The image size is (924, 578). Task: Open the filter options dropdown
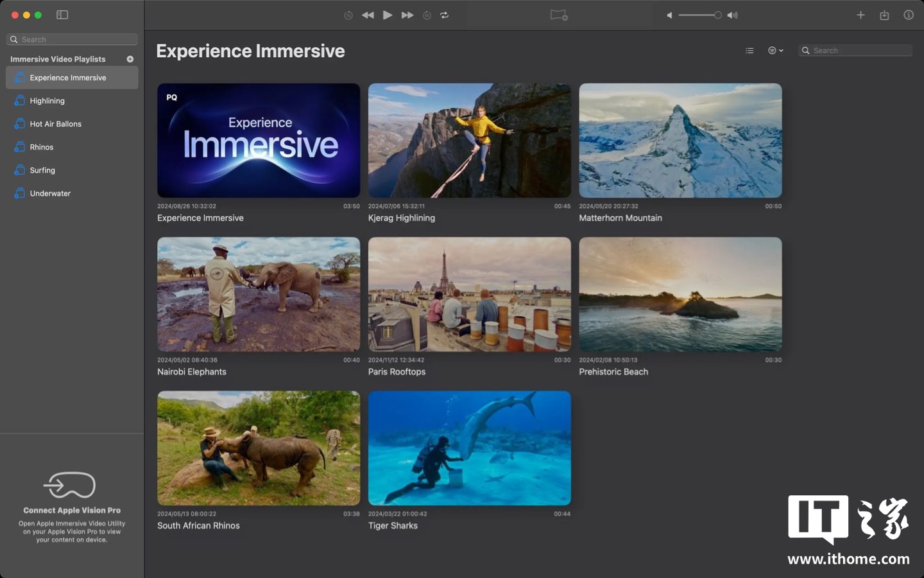(x=775, y=50)
